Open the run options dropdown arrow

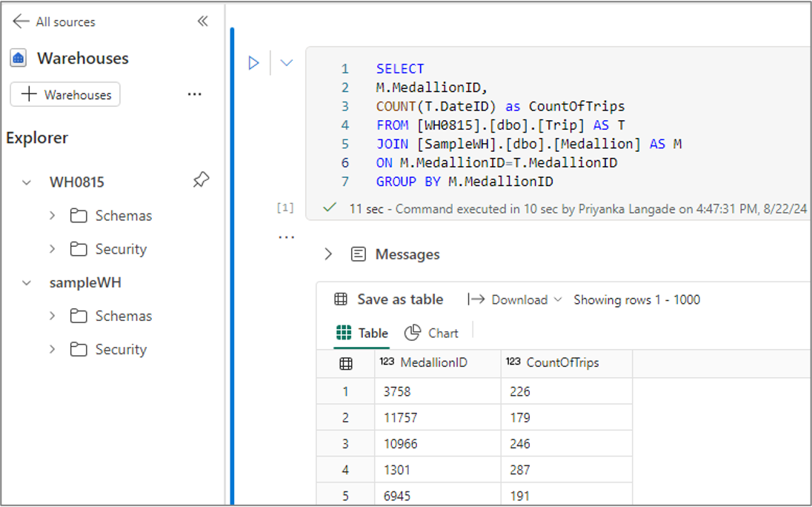287,63
